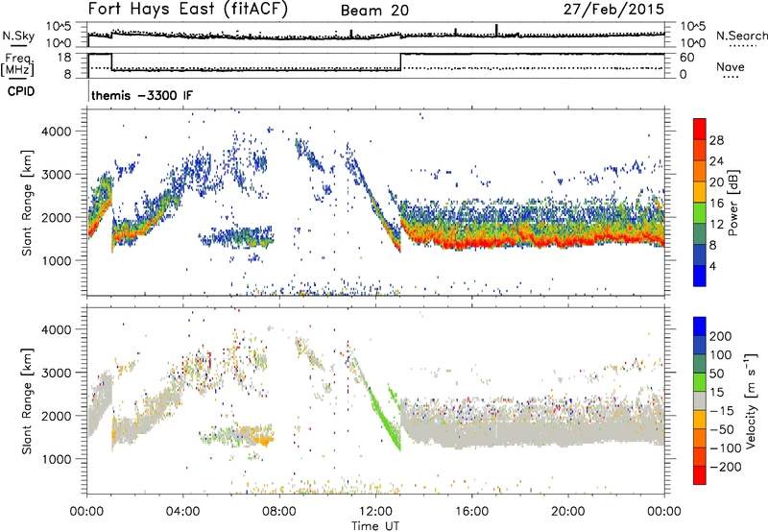Click the 'N.Search' legend label
768x532 pixels.
click(x=741, y=36)
